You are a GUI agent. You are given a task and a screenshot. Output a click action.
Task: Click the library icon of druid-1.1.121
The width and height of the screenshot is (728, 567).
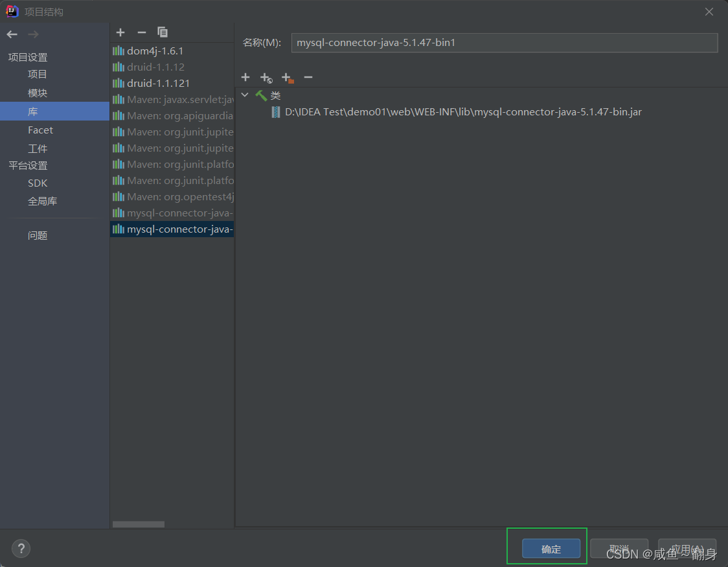[119, 83]
